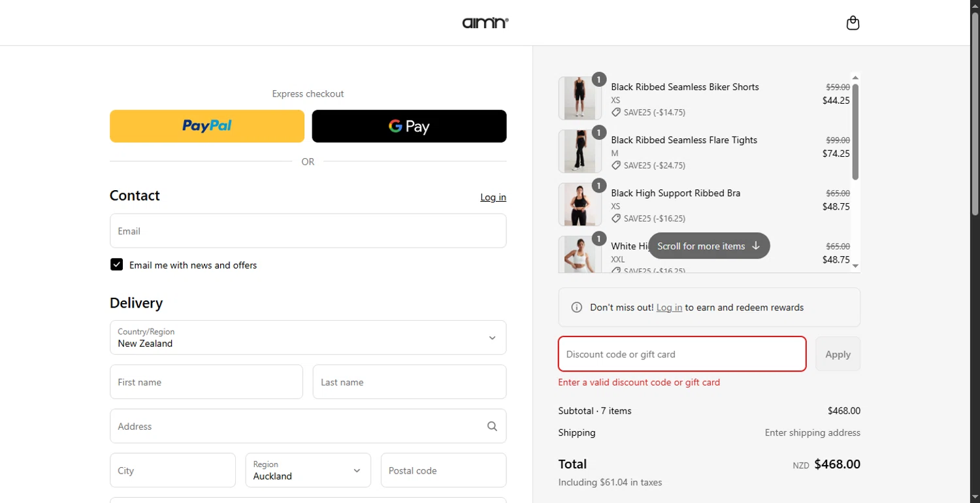Screen dimensions: 980x503
Task: Open the shopping bag icon in header
Action: 853,23
